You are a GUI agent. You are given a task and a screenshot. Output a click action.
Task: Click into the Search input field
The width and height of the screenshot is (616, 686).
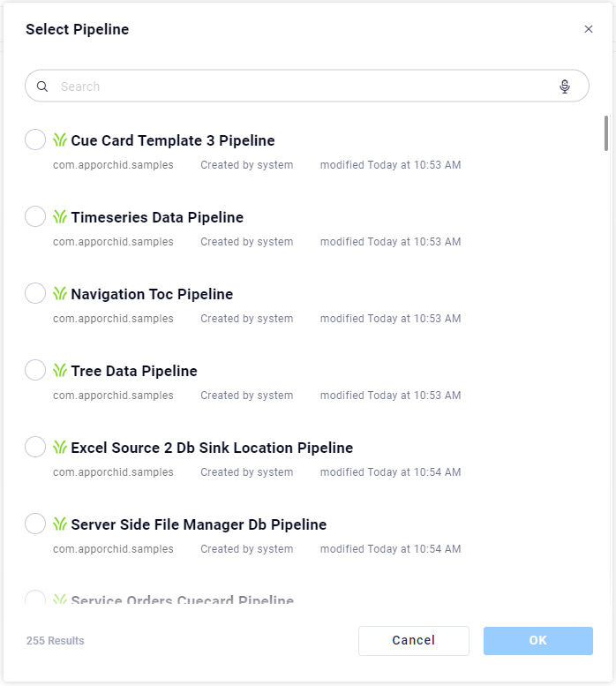pos(300,87)
